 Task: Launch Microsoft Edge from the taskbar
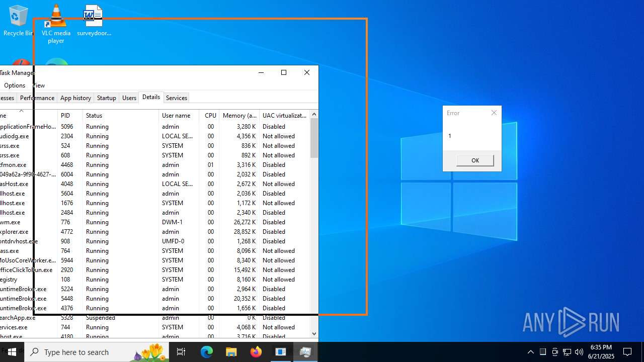point(207,352)
